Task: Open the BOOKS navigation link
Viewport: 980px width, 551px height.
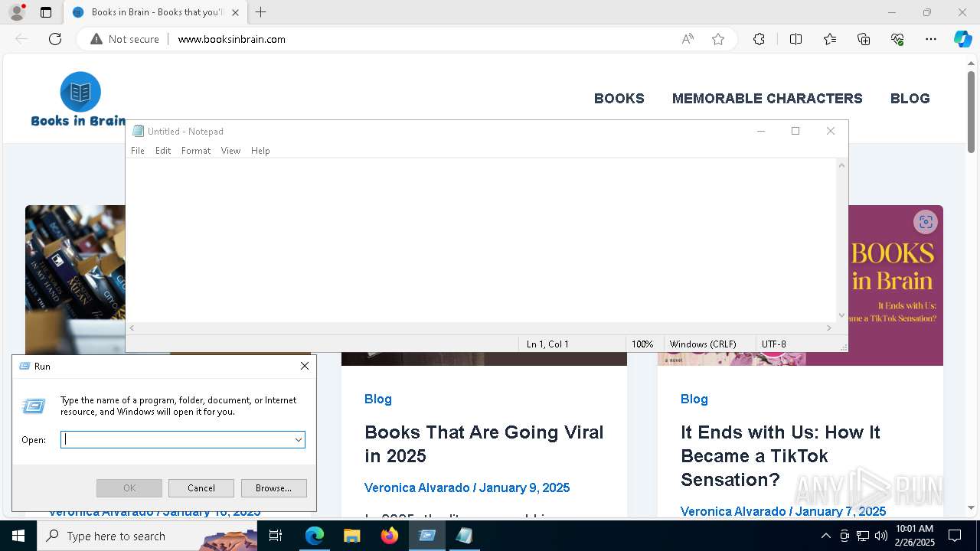Action: (619, 99)
